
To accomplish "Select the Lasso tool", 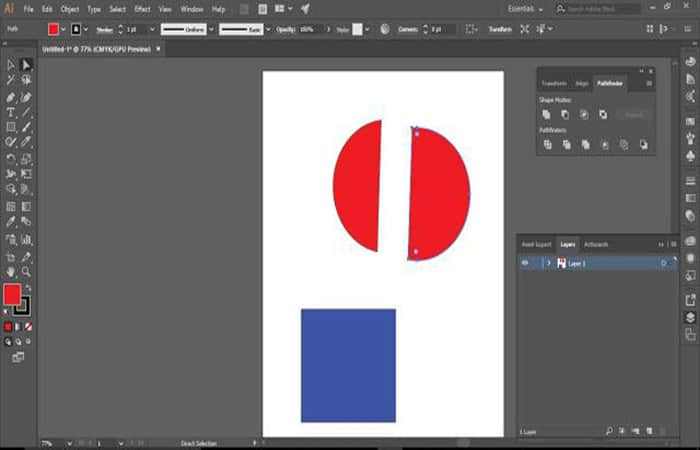I will click(x=26, y=80).
